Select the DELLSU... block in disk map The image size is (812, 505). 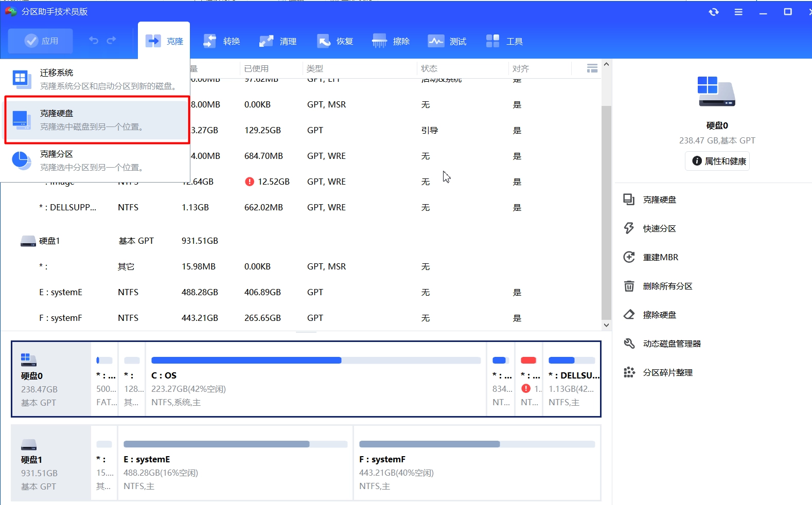572,379
